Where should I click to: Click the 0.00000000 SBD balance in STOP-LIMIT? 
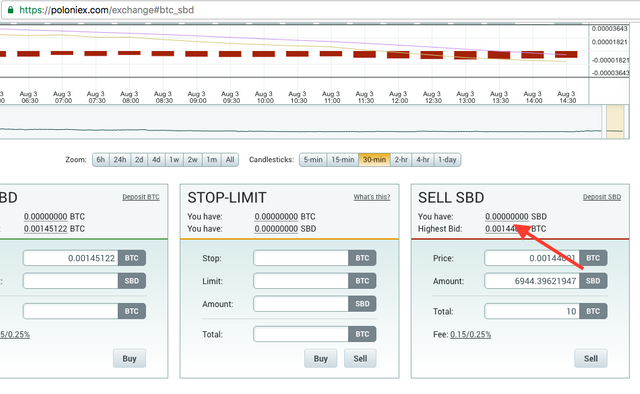(276, 229)
